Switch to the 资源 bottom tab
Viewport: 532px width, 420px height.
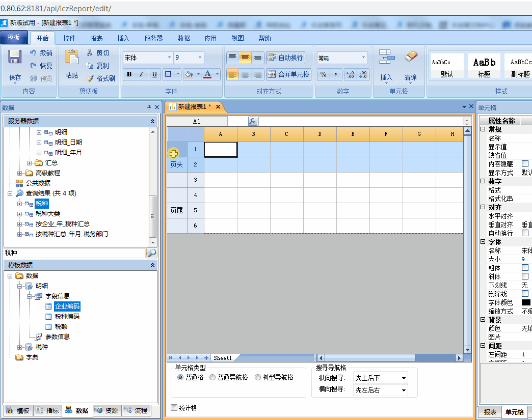pyautogui.click(x=107, y=410)
